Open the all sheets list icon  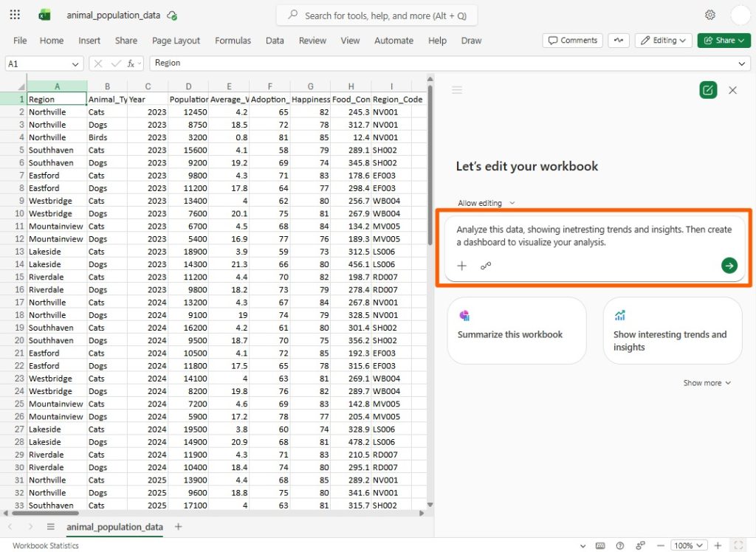pos(51,526)
